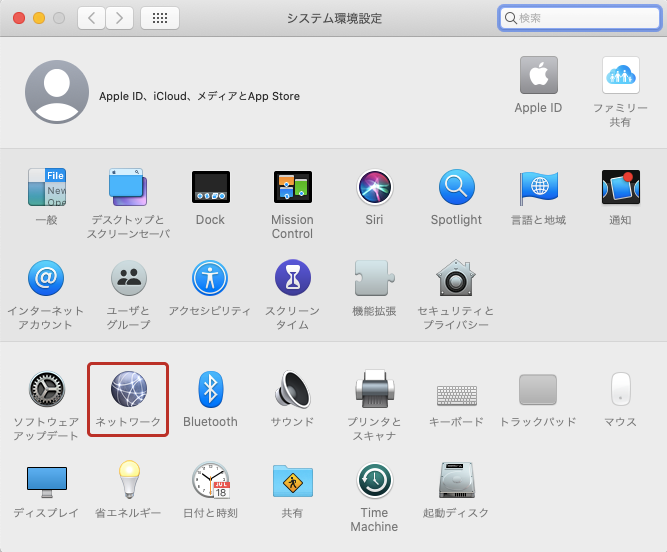This screenshot has height=552, width=667.
Task: Open マウス (Mouse) preferences
Action: 621,389
